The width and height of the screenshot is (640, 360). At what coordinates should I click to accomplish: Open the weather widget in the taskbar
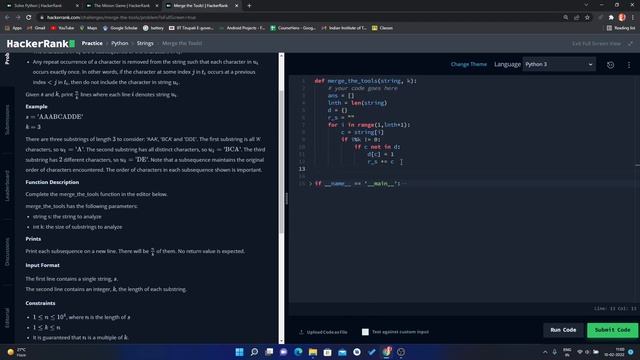[x=17, y=352]
